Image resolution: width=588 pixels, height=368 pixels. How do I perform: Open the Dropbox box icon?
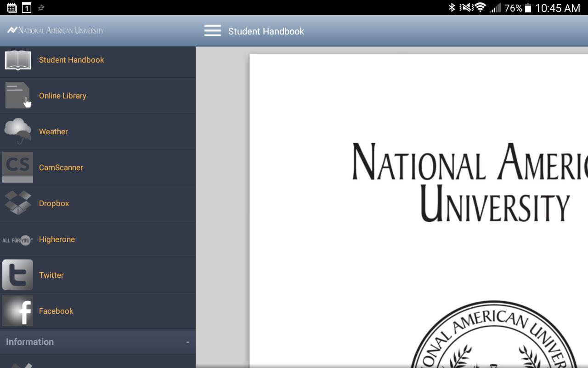[x=17, y=203]
